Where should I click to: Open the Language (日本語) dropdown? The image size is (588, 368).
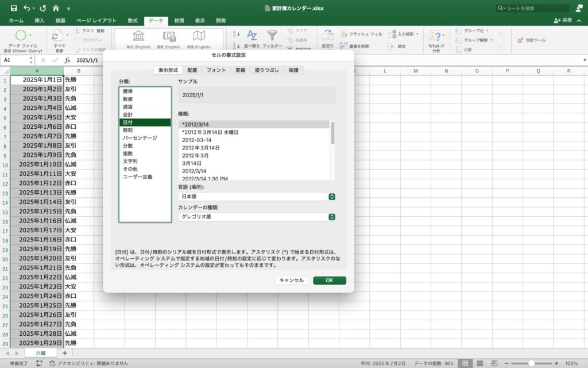(x=257, y=197)
